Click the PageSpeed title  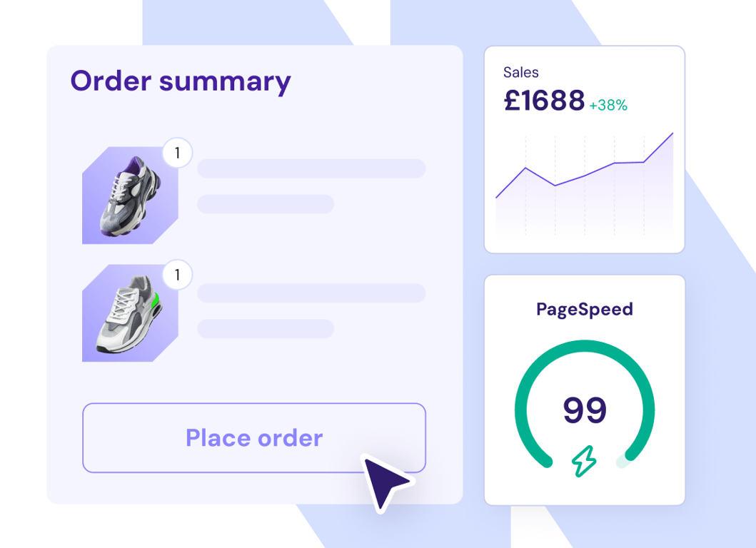point(585,309)
